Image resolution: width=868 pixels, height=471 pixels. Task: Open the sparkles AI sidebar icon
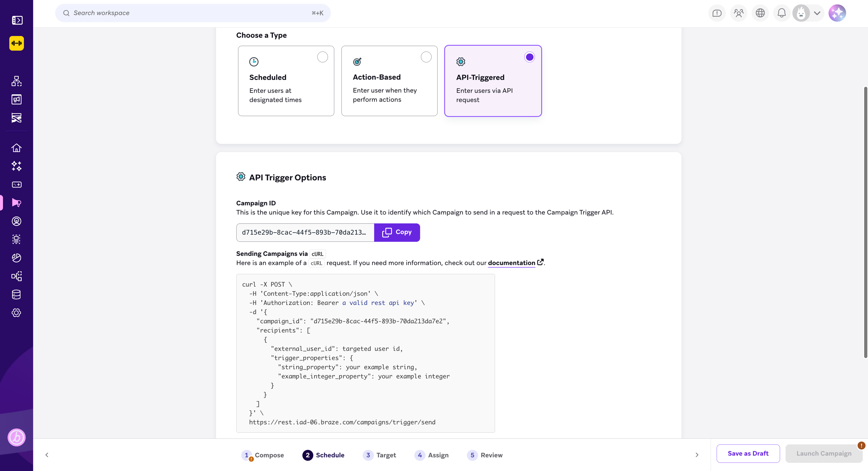click(x=17, y=166)
